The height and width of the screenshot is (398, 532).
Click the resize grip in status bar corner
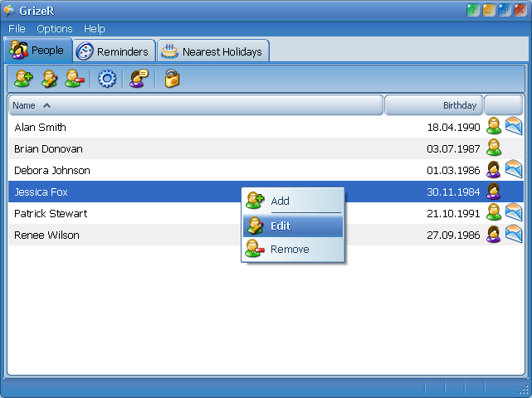524,390
